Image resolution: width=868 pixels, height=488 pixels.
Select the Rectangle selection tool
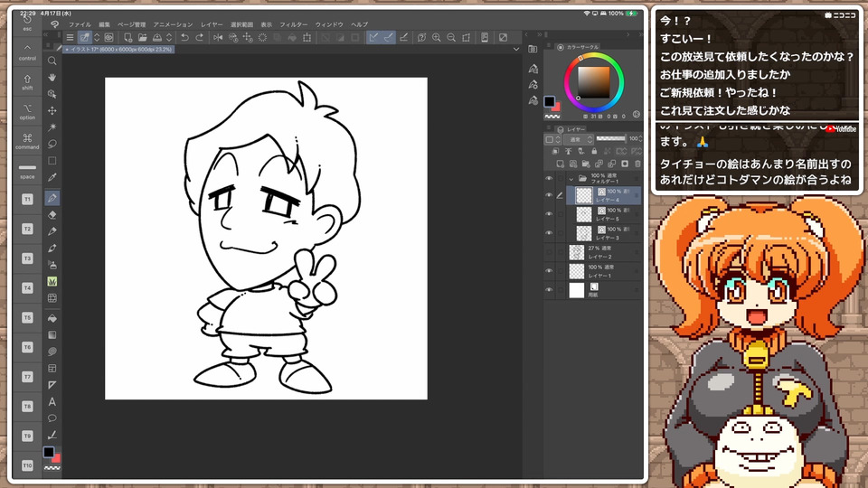tap(52, 161)
